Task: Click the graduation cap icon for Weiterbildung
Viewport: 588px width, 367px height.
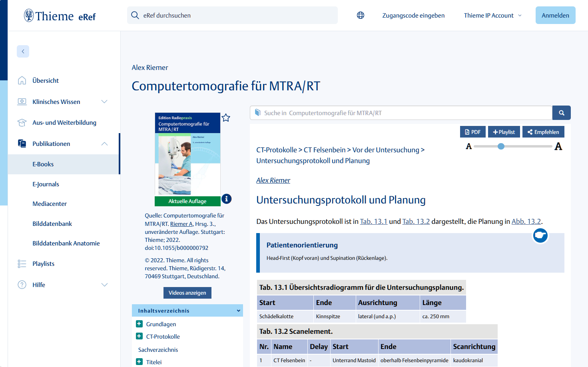Action: 22,122
